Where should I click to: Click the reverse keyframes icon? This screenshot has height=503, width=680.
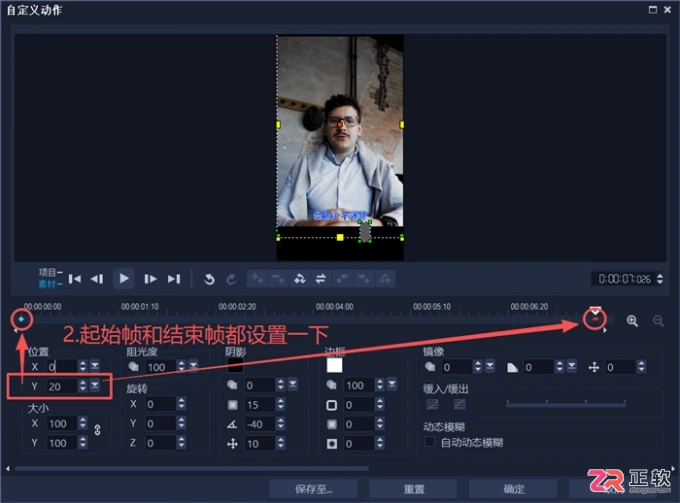(x=299, y=278)
